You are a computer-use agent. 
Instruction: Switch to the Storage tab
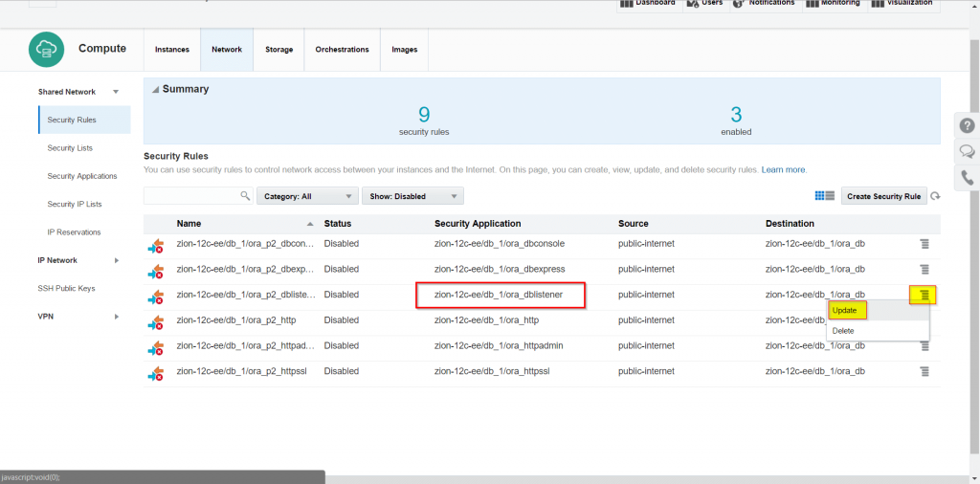[x=278, y=50]
